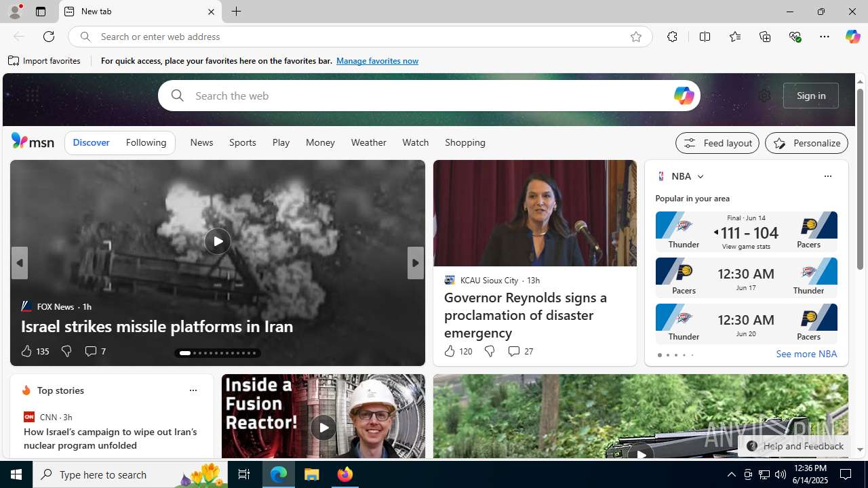Dislike the Governor Reynolds article

[x=489, y=351]
